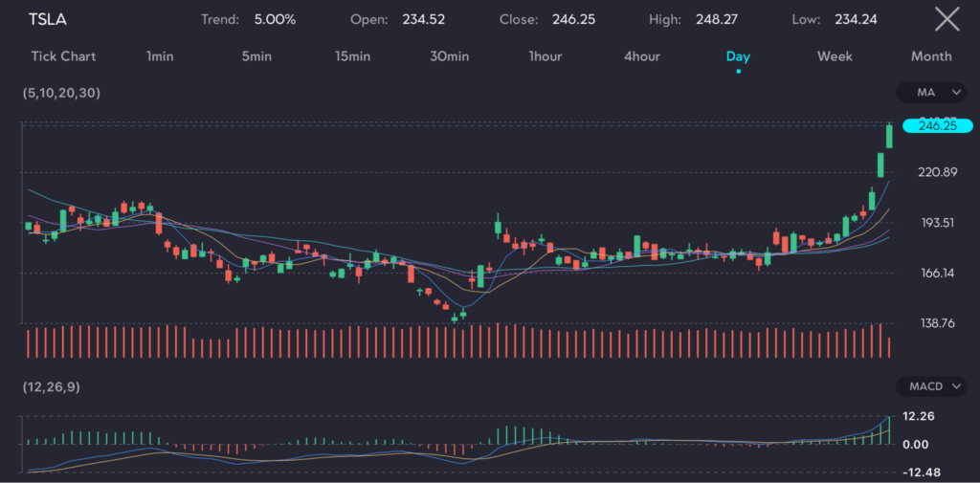Click the Low price 234.24
The width and height of the screenshot is (980, 483).
pos(856,19)
